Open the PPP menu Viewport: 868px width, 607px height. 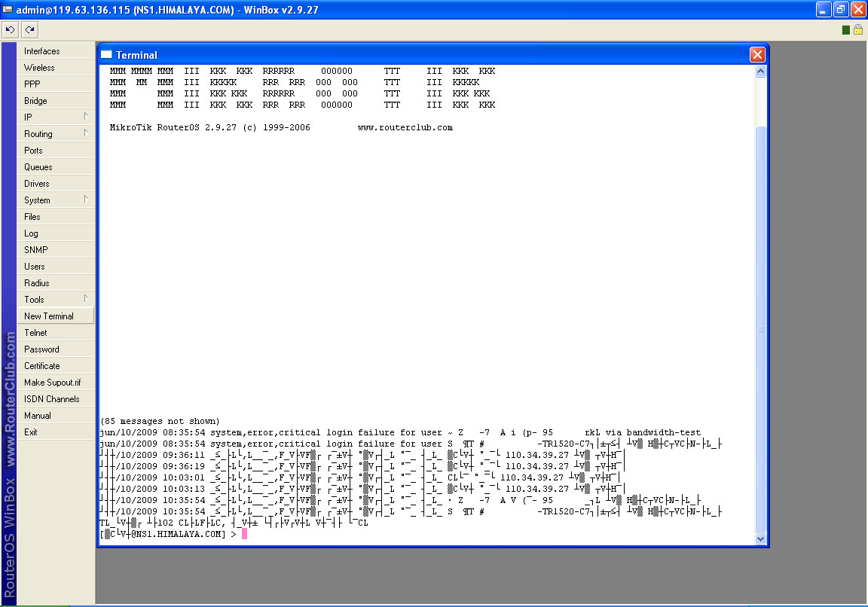tap(56, 84)
